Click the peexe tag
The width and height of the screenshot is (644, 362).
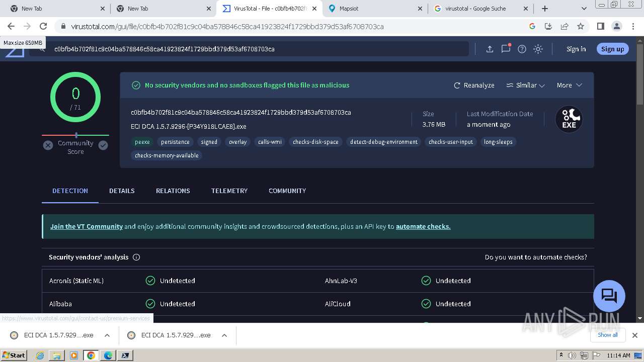[x=142, y=142]
